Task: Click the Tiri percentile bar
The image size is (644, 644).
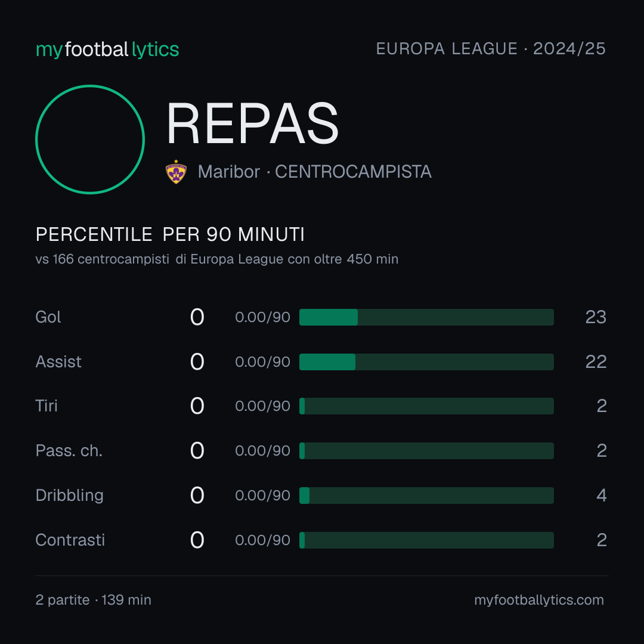Action: pyautogui.click(x=426, y=406)
